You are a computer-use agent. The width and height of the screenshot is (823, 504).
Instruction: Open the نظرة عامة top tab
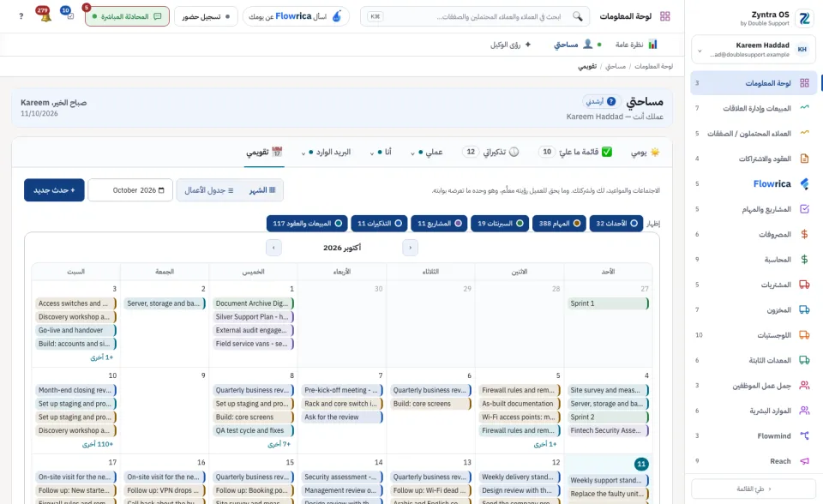click(636, 45)
